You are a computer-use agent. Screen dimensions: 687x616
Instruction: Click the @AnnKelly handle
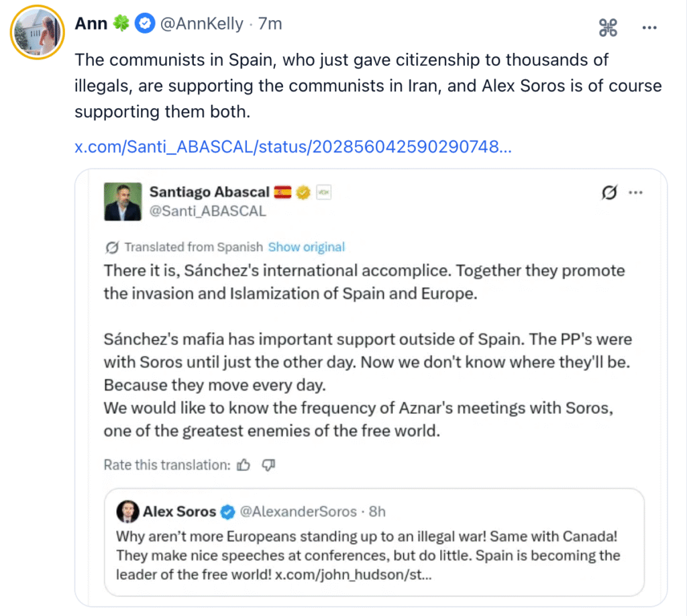tap(201, 24)
